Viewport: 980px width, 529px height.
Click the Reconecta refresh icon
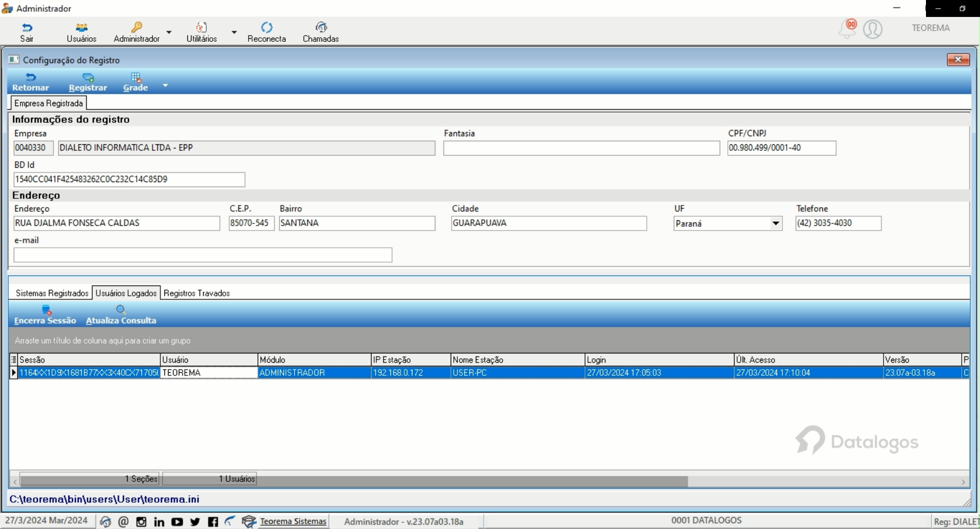[x=267, y=27]
